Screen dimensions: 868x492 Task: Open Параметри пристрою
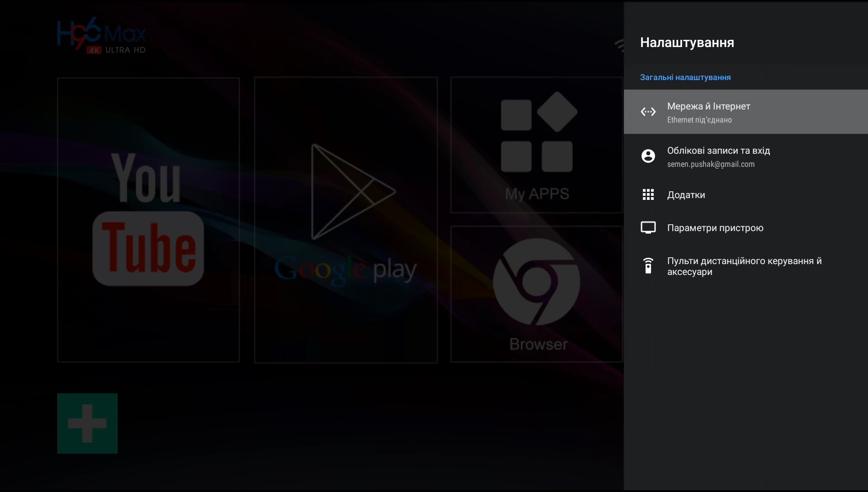click(x=746, y=228)
